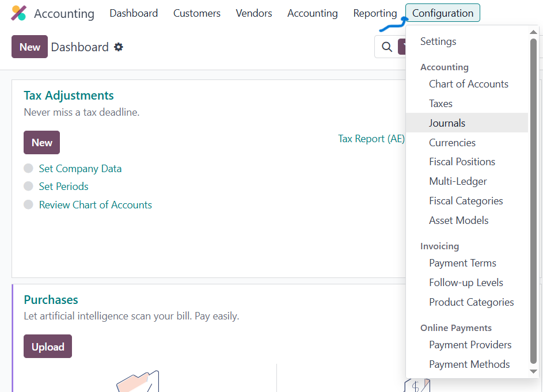Click the Configuration menu scrollbar
This screenshot has height=392, width=543.
pyautogui.click(x=533, y=201)
